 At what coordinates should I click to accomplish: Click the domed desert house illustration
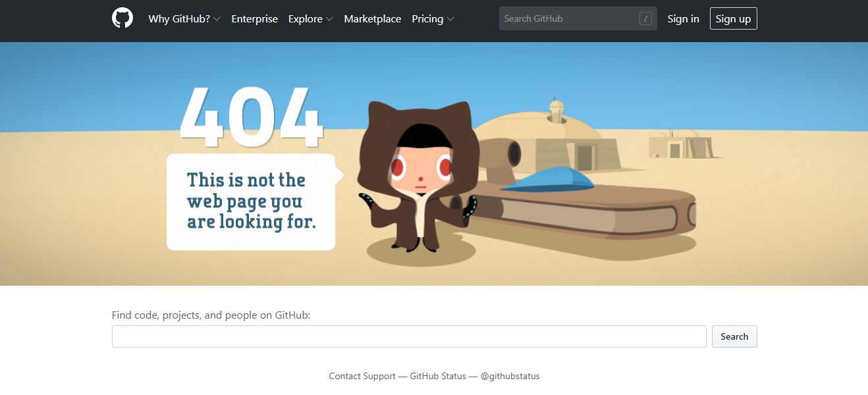click(x=547, y=135)
